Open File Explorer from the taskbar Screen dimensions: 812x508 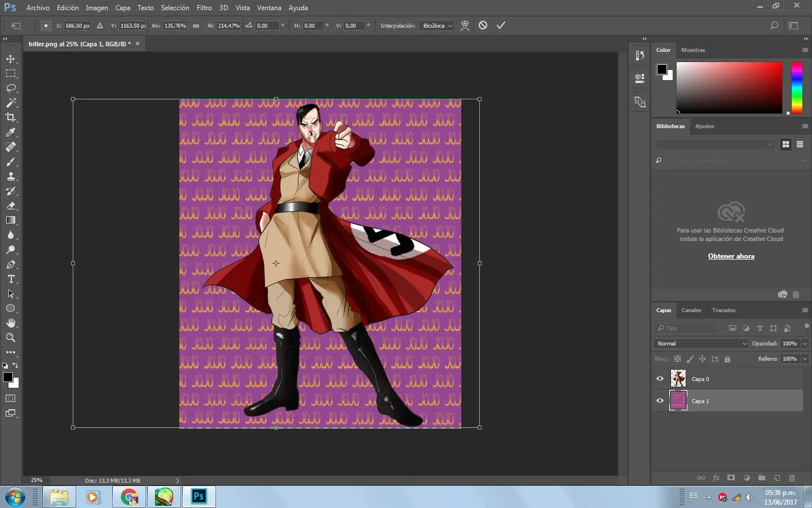[59, 497]
